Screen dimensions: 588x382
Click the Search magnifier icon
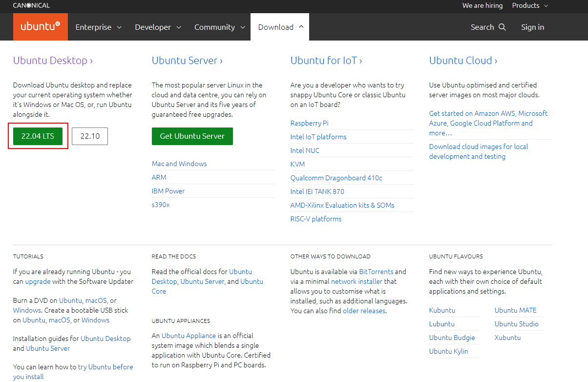[x=502, y=27]
